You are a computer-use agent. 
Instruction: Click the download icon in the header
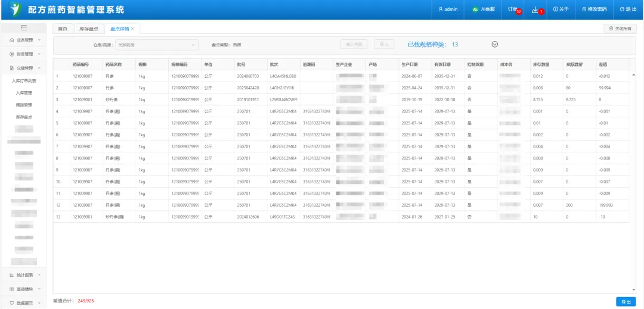(535, 9)
